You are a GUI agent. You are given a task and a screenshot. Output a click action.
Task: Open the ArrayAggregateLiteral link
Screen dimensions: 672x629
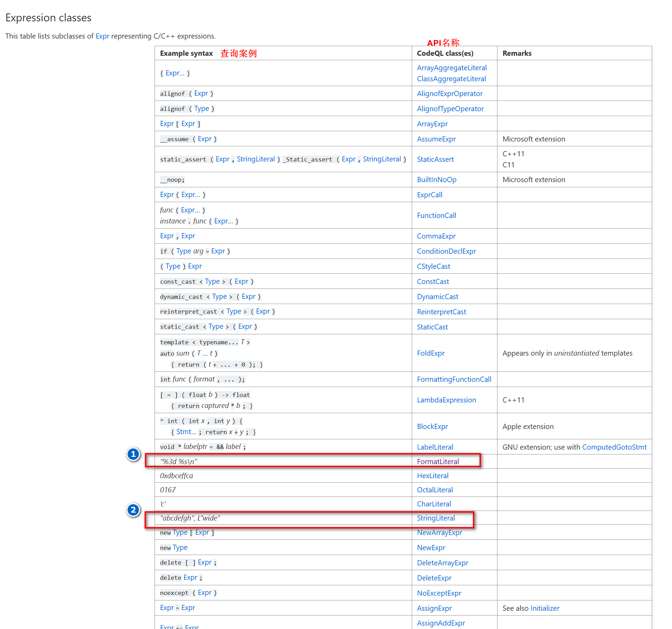click(x=452, y=68)
